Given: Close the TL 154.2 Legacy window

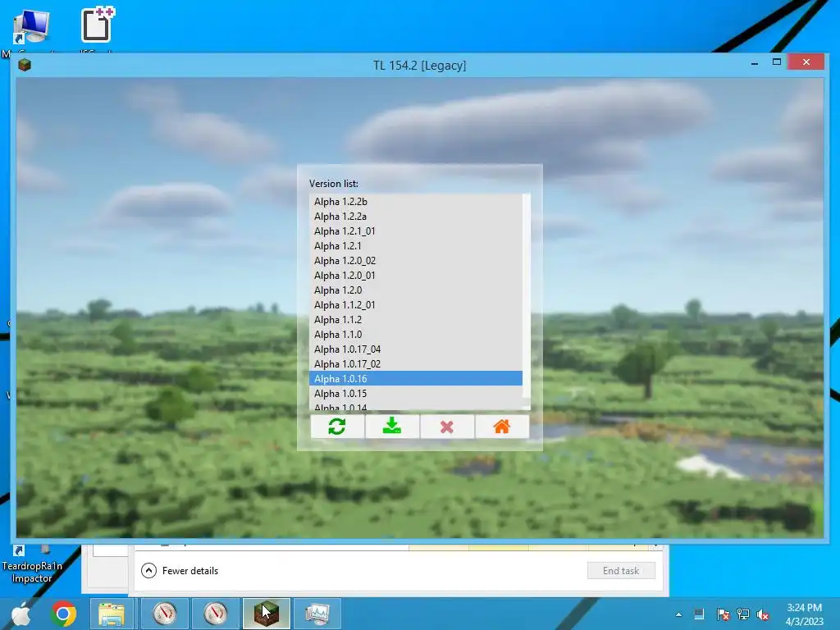Looking at the screenshot, I should point(806,62).
